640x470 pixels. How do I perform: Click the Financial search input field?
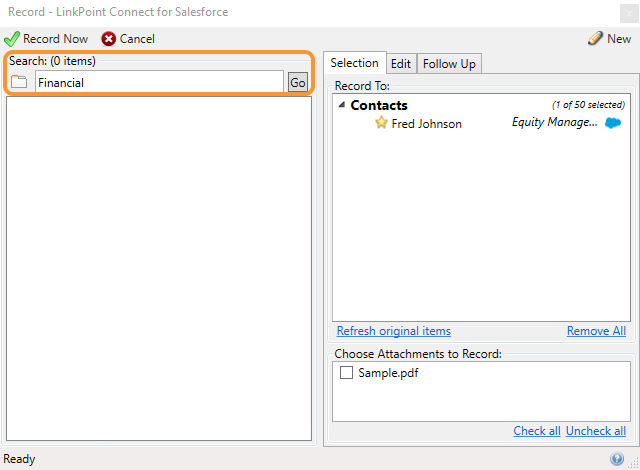[159, 82]
